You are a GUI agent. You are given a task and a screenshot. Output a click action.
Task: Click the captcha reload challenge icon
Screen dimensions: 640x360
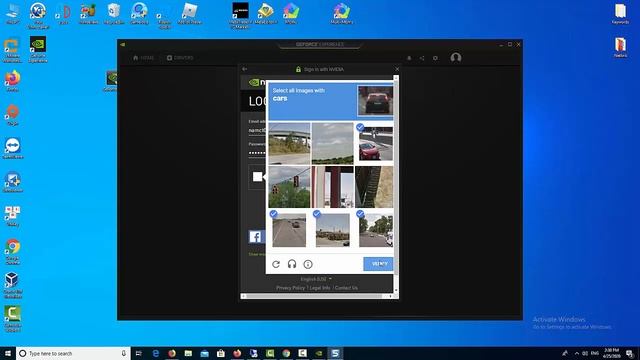point(276,264)
